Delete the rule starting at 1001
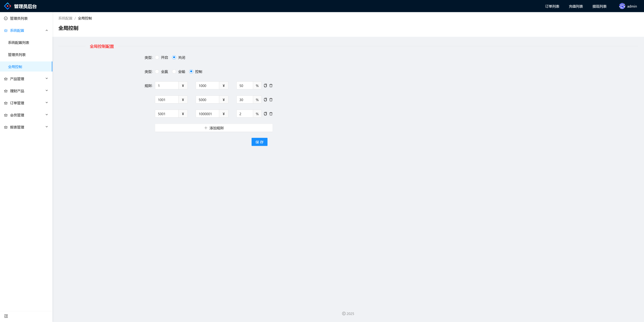 pos(271,100)
